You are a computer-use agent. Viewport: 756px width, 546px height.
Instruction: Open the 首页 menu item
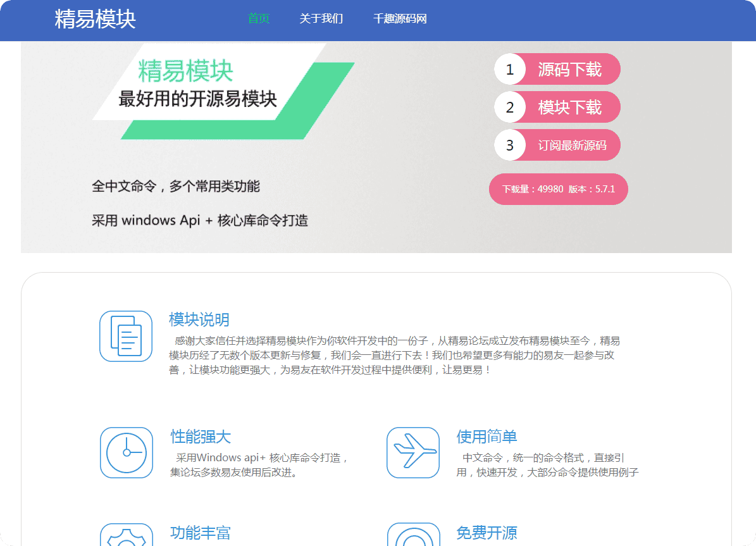click(x=258, y=19)
